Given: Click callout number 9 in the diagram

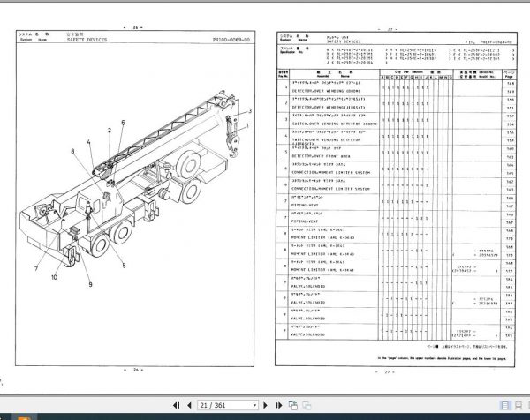Looking at the screenshot, I should [x=90, y=285].
